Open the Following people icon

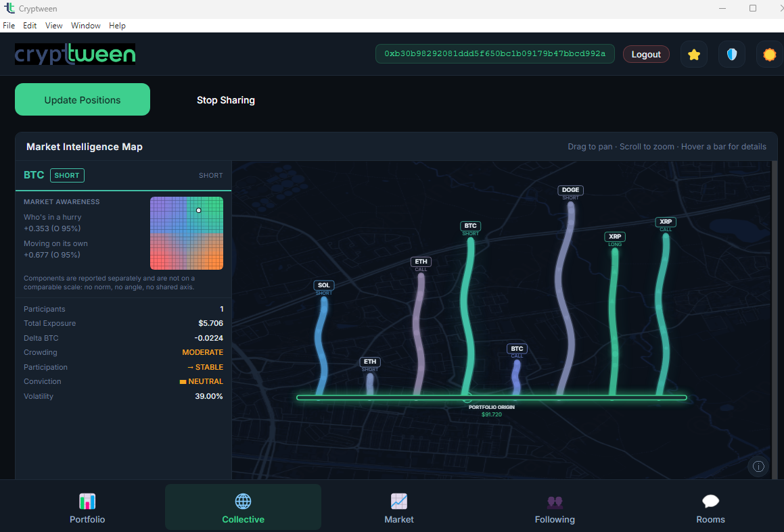(x=555, y=502)
